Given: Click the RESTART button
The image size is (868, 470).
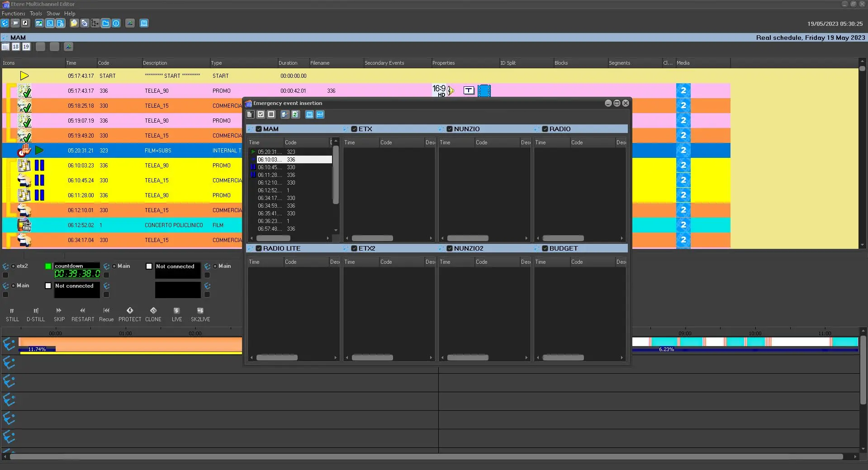Looking at the screenshot, I should 83,314.
